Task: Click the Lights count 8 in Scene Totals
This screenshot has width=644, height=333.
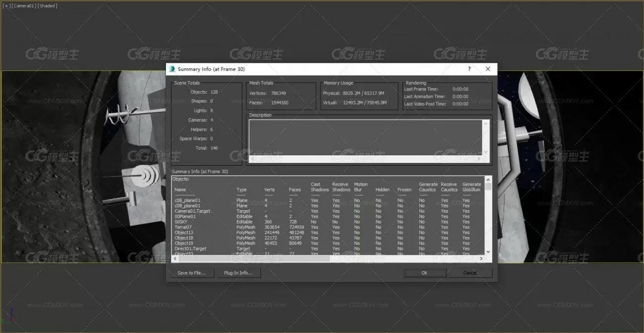Action: pyautogui.click(x=212, y=111)
